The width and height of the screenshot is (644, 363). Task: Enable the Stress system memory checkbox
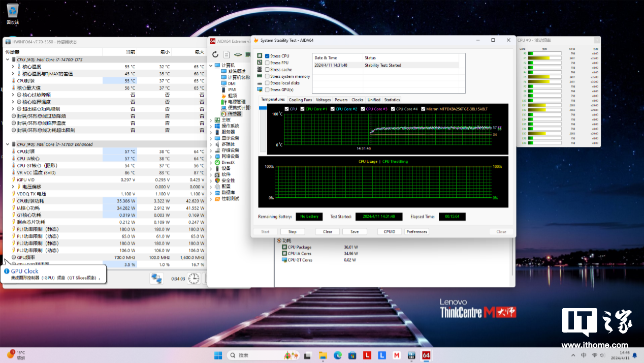tap(267, 76)
